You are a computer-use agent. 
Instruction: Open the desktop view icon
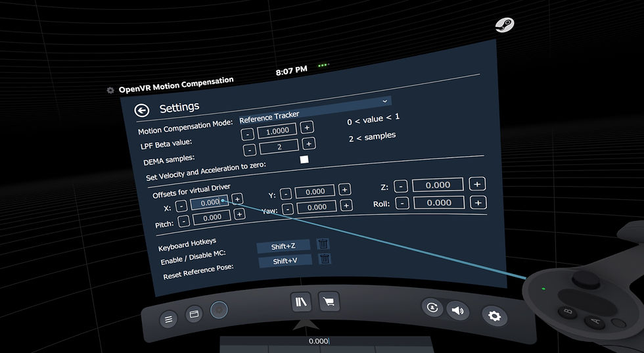pyautogui.click(x=194, y=314)
